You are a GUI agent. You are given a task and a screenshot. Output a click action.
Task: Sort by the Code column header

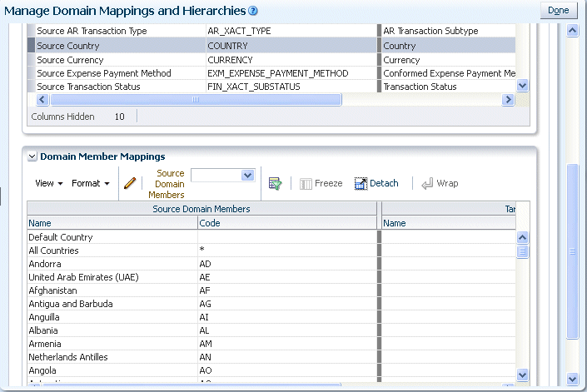click(x=287, y=223)
